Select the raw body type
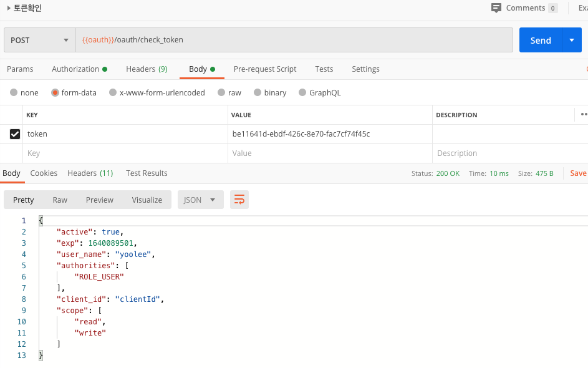This screenshot has height=368, width=588. coord(221,92)
